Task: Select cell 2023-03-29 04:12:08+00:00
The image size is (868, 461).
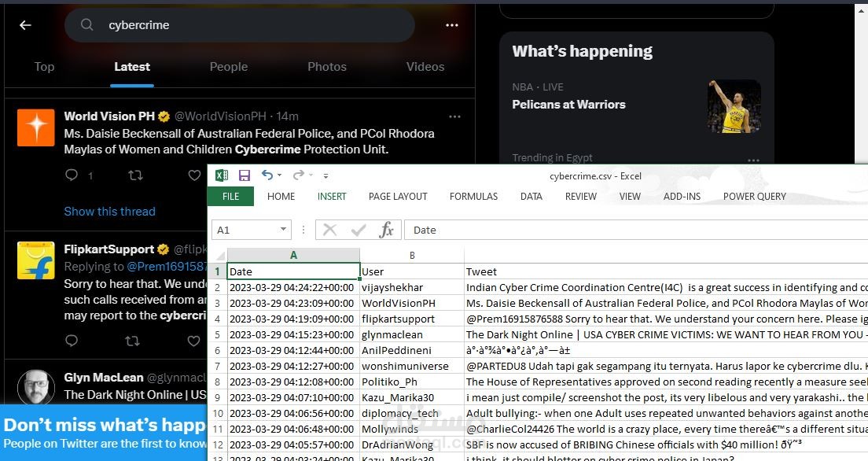Action: pyautogui.click(x=293, y=382)
